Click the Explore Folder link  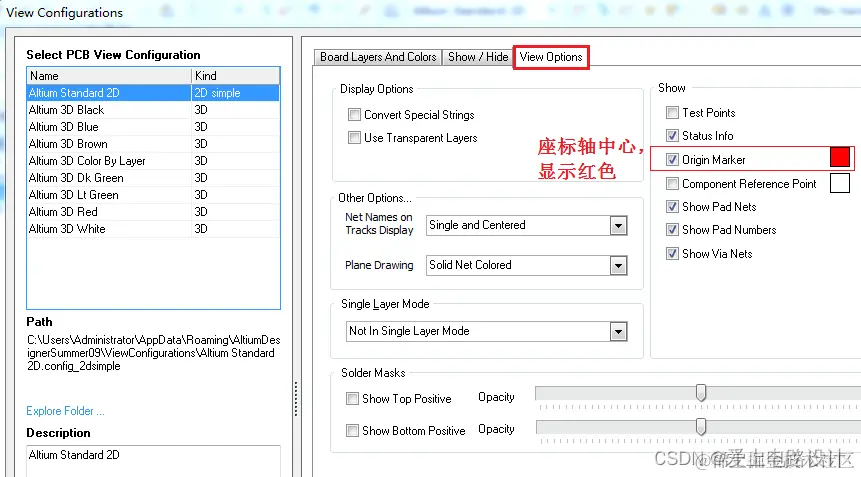[65, 411]
